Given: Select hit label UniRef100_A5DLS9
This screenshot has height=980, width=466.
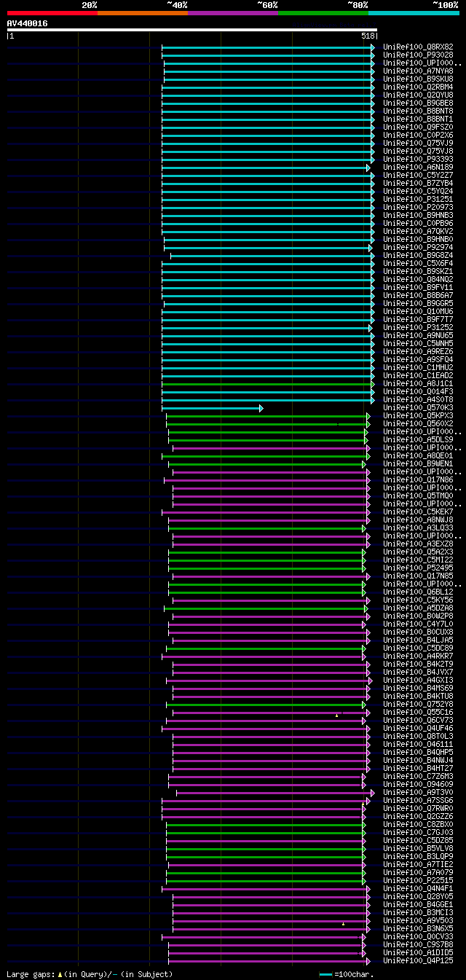Looking at the screenshot, I should pyautogui.click(x=418, y=439).
